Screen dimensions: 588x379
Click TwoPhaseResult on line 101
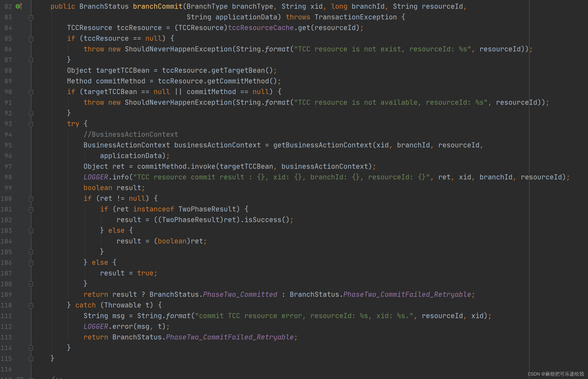pyautogui.click(x=207, y=209)
